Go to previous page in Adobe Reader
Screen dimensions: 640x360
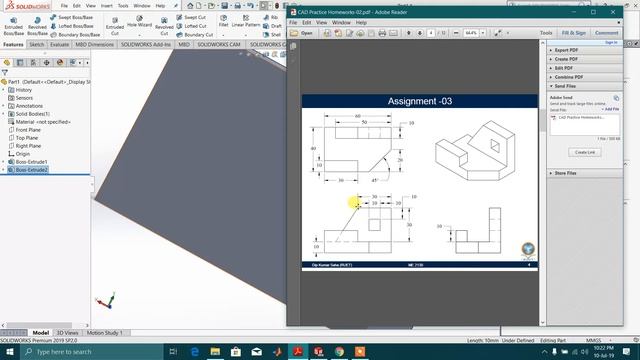click(409, 33)
